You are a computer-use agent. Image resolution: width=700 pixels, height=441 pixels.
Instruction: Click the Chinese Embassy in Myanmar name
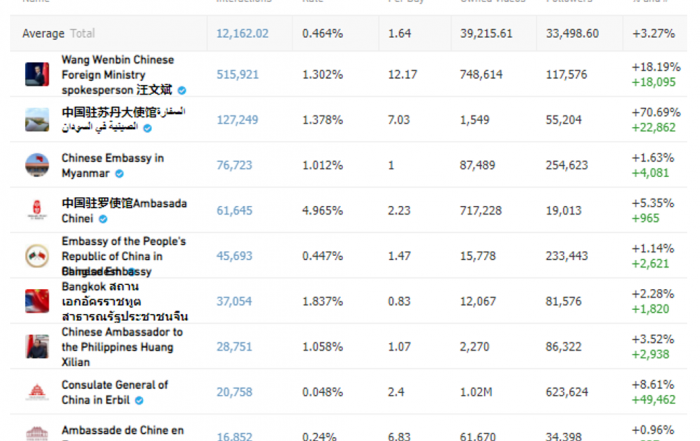112,166
